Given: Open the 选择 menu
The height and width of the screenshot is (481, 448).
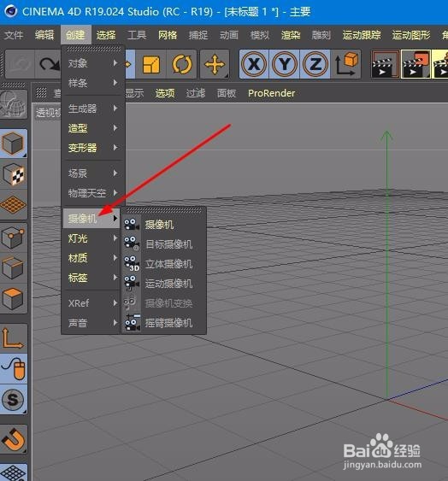Looking at the screenshot, I should point(106,35).
